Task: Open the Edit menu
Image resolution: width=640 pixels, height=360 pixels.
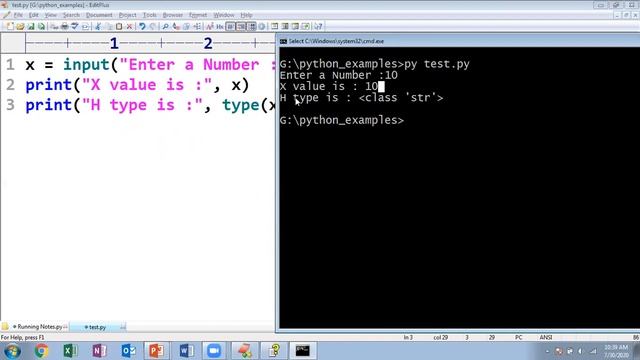Action: click(x=33, y=15)
